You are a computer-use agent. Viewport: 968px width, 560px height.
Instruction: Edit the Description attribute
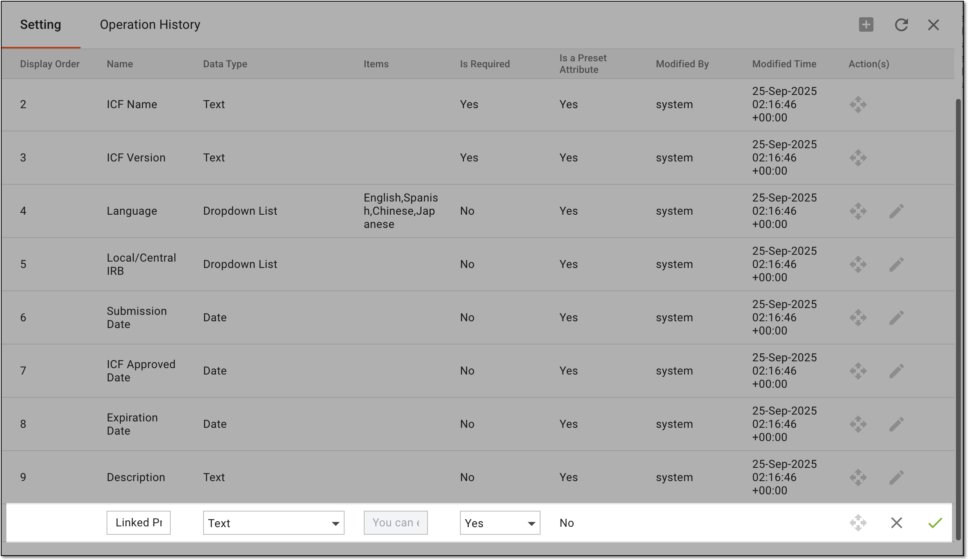coord(897,477)
